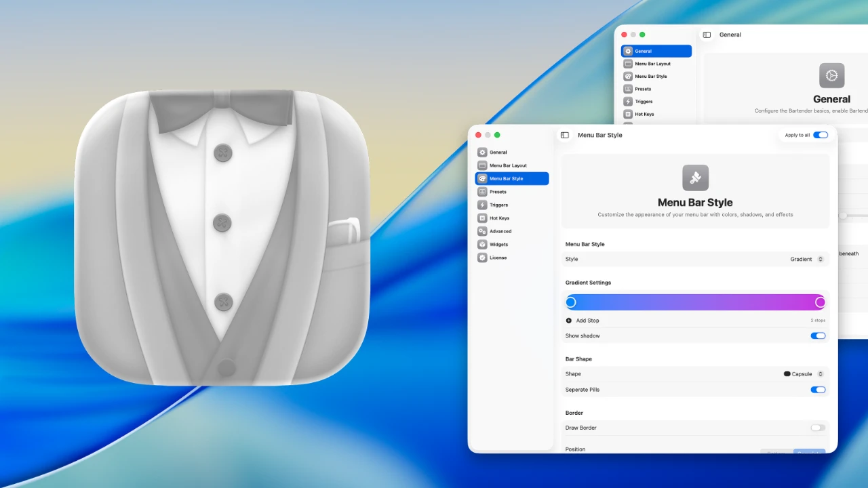
Task: Click the Triggers lightning bolt icon
Action: [482, 205]
